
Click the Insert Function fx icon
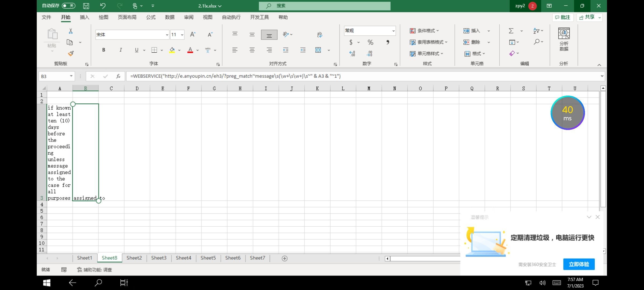click(118, 76)
